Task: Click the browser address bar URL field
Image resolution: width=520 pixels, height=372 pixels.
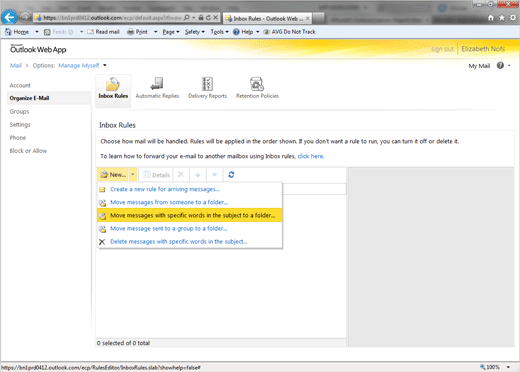Action: (112, 18)
